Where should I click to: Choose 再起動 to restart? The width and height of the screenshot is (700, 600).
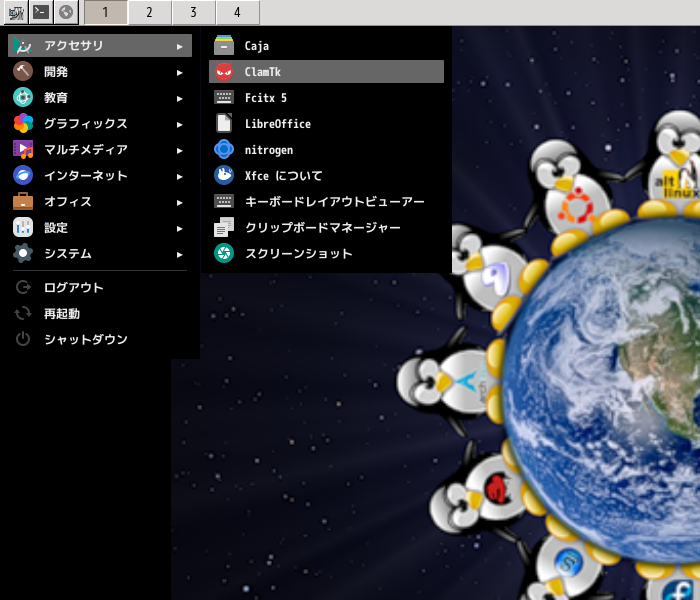tap(100, 313)
